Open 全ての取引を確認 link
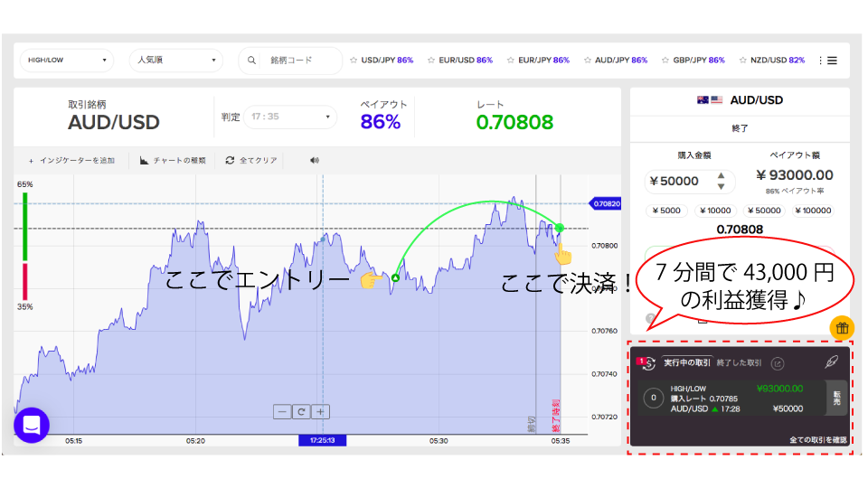 [x=817, y=440]
